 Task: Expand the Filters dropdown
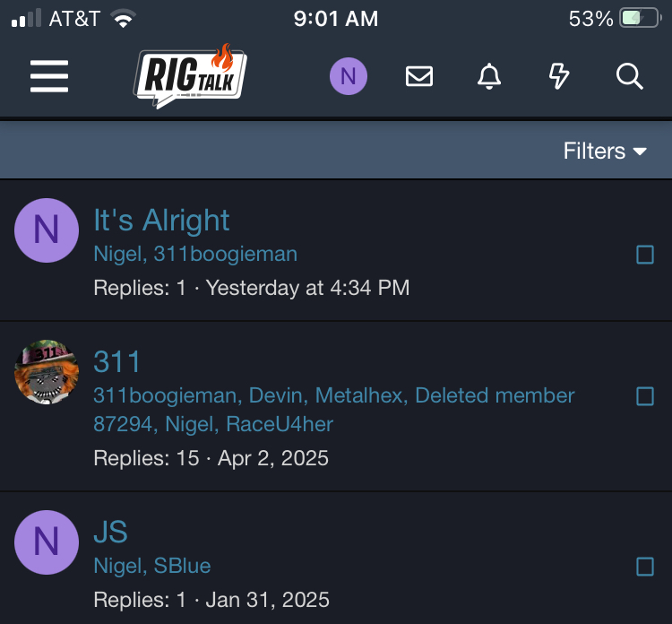coord(605,151)
